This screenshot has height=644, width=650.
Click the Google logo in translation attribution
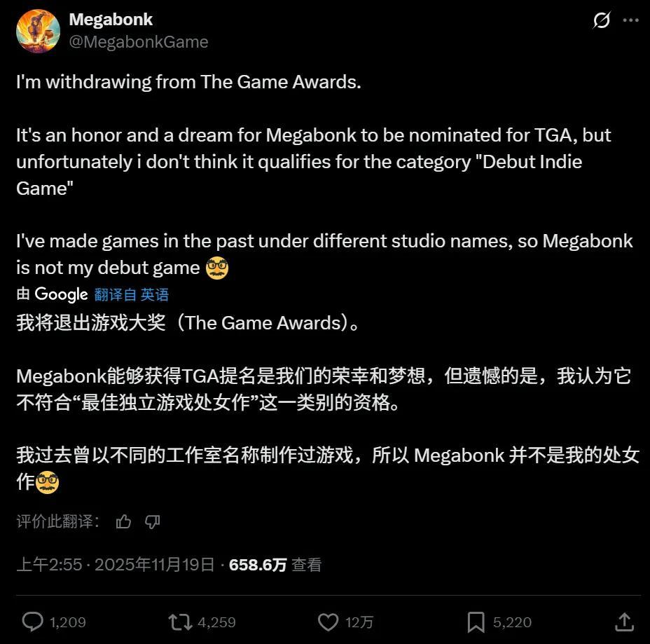(61, 294)
